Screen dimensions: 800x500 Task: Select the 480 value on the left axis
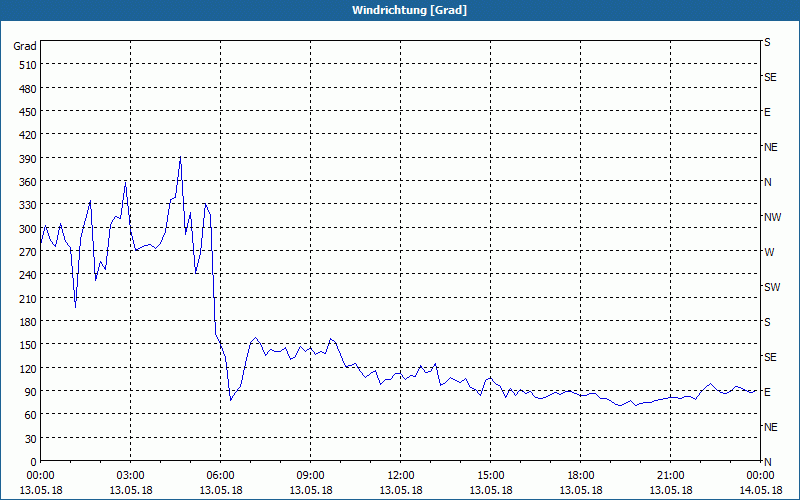(28, 89)
